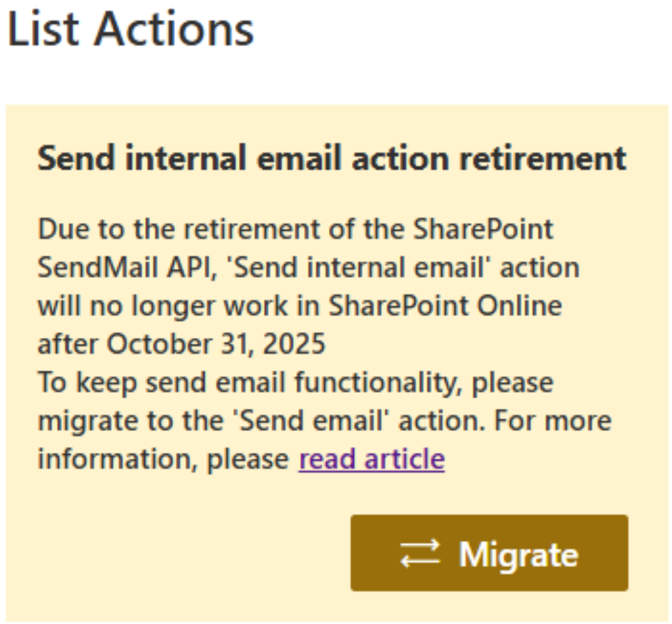Click empty yellow area left of Migrate
Screen dimensions: 672x624
point(184,553)
